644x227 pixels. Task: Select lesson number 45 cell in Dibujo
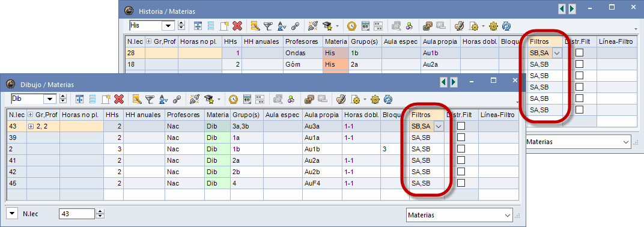17,183
